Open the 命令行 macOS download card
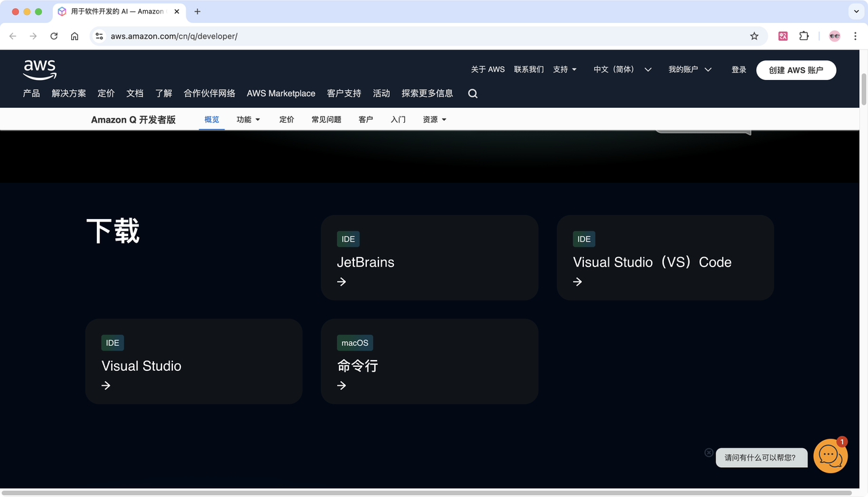 [429, 361]
